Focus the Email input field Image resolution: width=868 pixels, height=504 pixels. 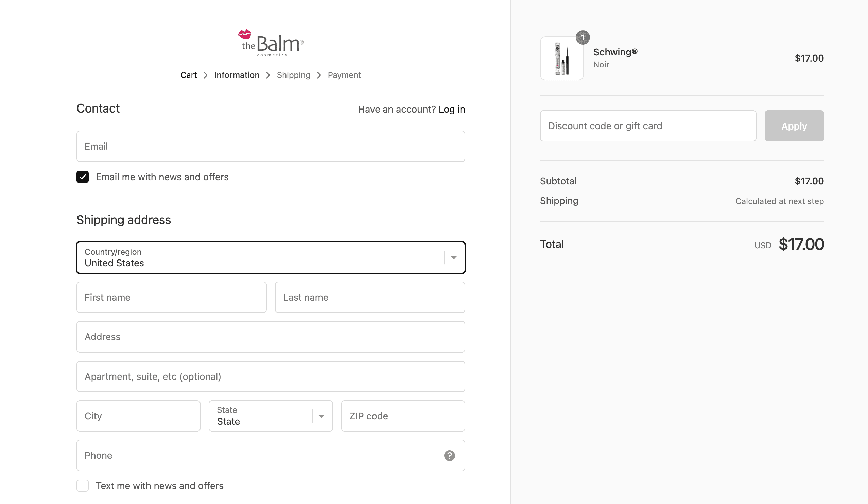coord(271,146)
